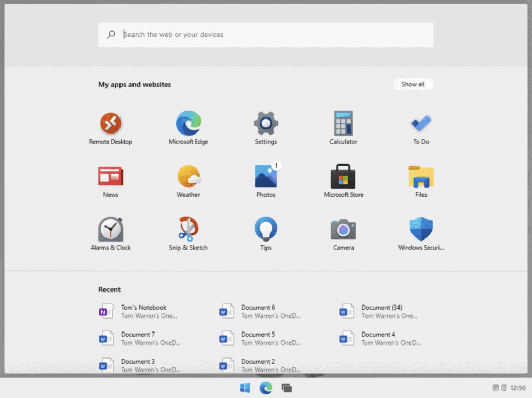Open recent Document 3
This screenshot has height=398, width=532.
pyautogui.click(x=140, y=365)
